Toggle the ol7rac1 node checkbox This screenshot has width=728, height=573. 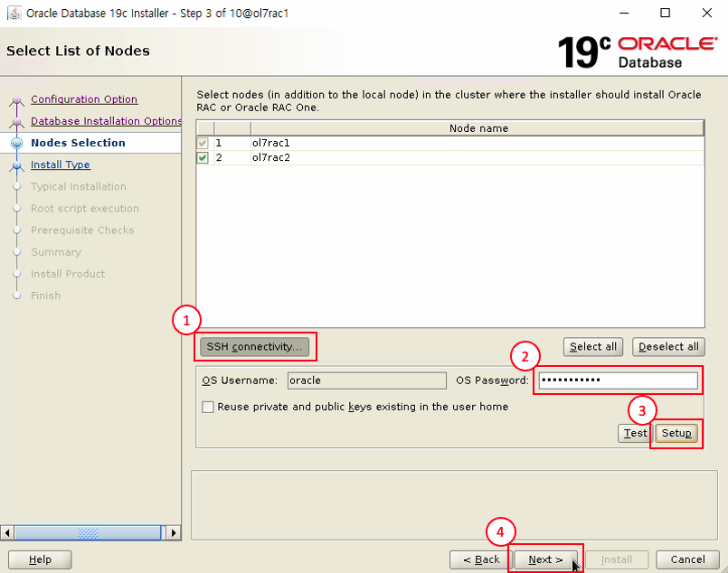coord(204,143)
